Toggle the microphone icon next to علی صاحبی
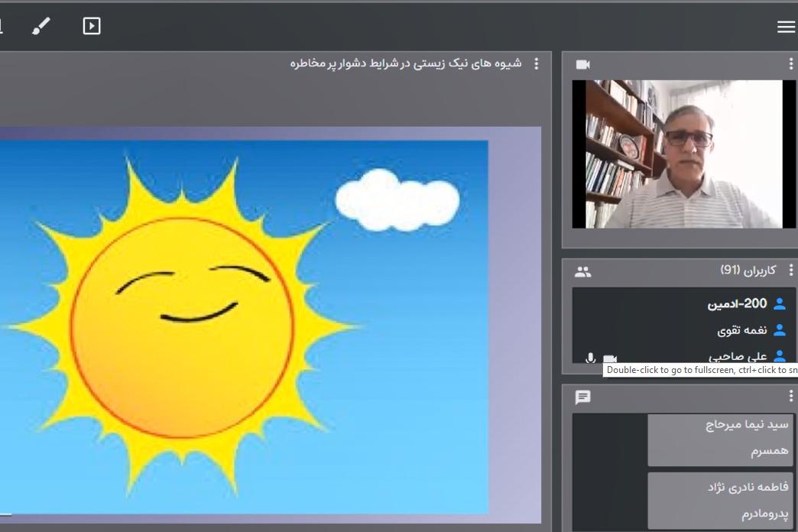The height and width of the screenshot is (532, 798). point(590,358)
